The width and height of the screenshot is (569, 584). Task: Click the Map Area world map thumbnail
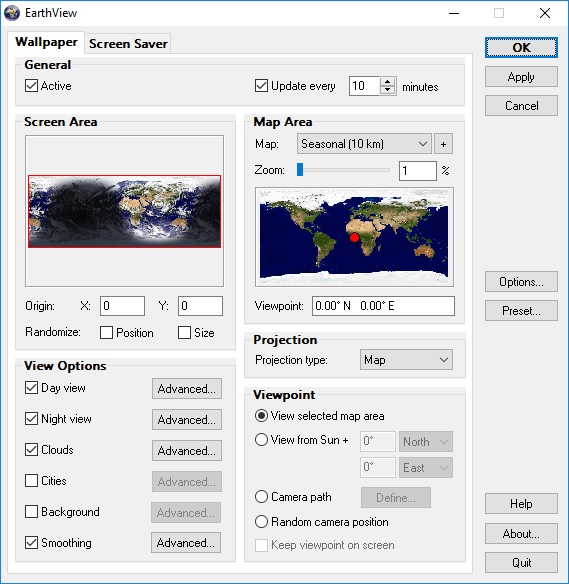pyautogui.click(x=354, y=237)
